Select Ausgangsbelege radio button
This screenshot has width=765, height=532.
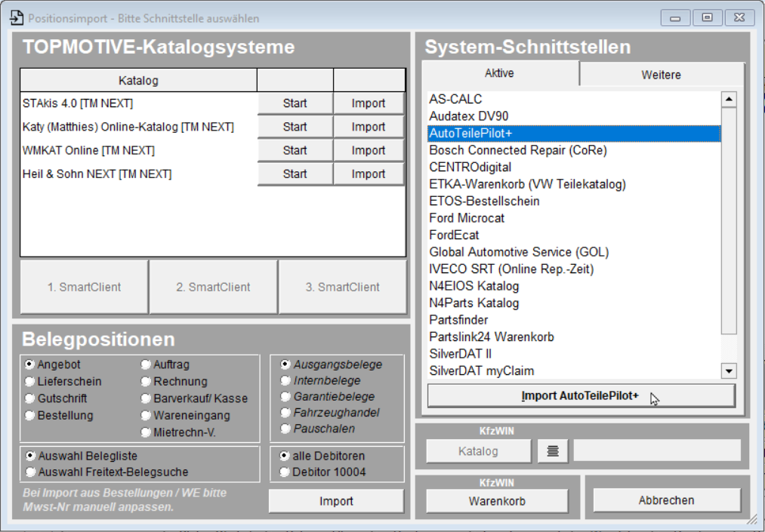click(x=285, y=364)
